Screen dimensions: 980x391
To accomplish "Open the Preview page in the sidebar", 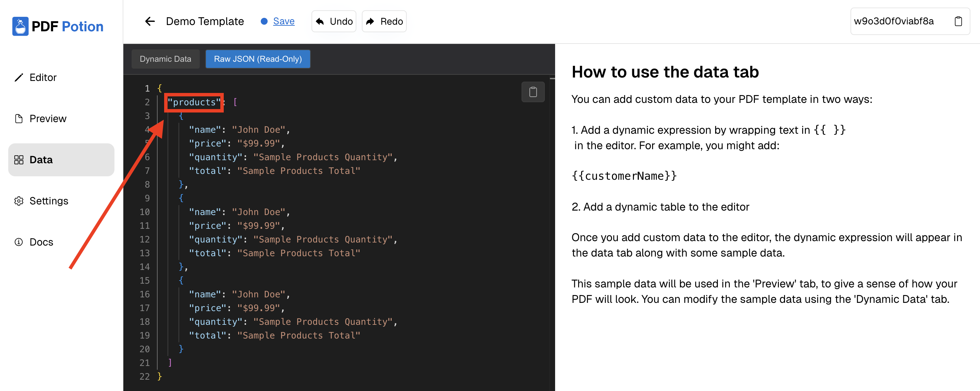I will tap(48, 118).
